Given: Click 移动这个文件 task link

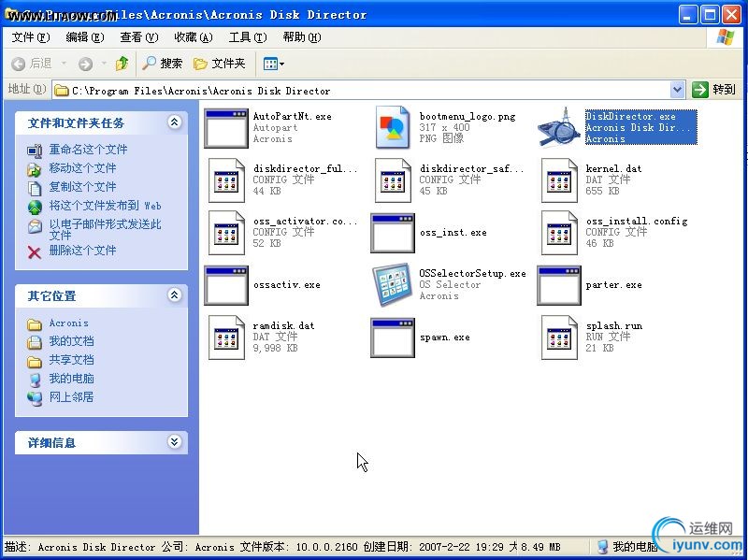Looking at the screenshot, I should coord(82,168).
